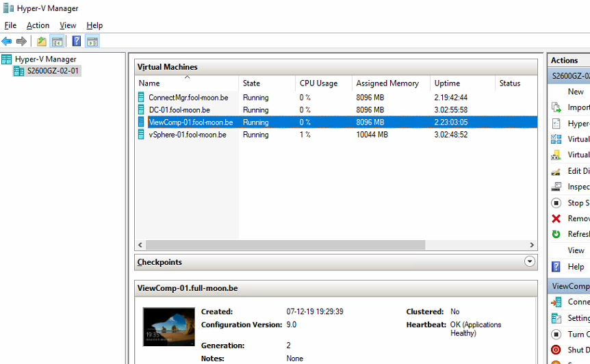The image size is (590, 364).
Task: Select Hyper-V Manager root tree node
Action: [x=46, y=59]
